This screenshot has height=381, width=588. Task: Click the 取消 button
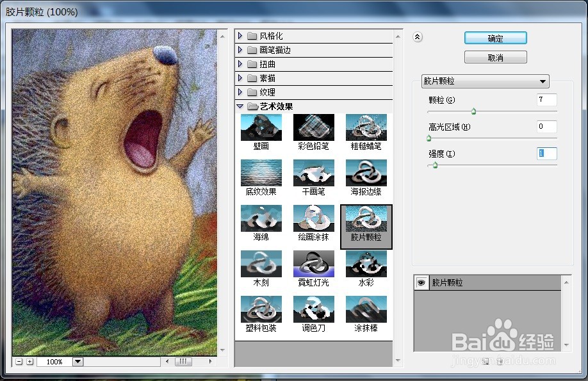coord(495,58)
